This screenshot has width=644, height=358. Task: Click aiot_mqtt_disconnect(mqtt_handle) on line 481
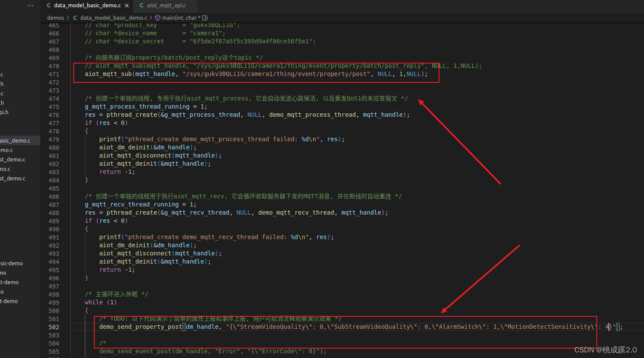(161, 156)
